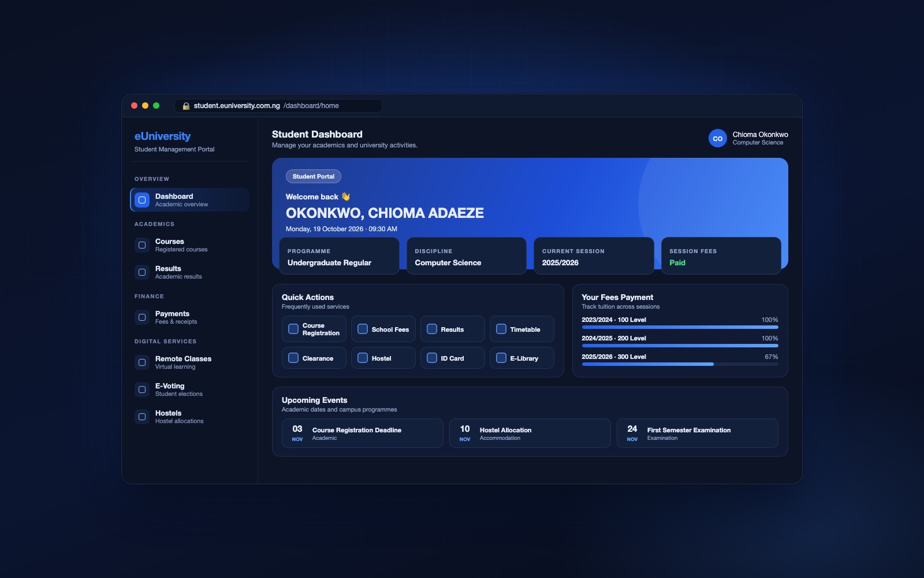Click the Programme Undergraduate Regular card
Screen dimensions: 924x578
[340, 255]
